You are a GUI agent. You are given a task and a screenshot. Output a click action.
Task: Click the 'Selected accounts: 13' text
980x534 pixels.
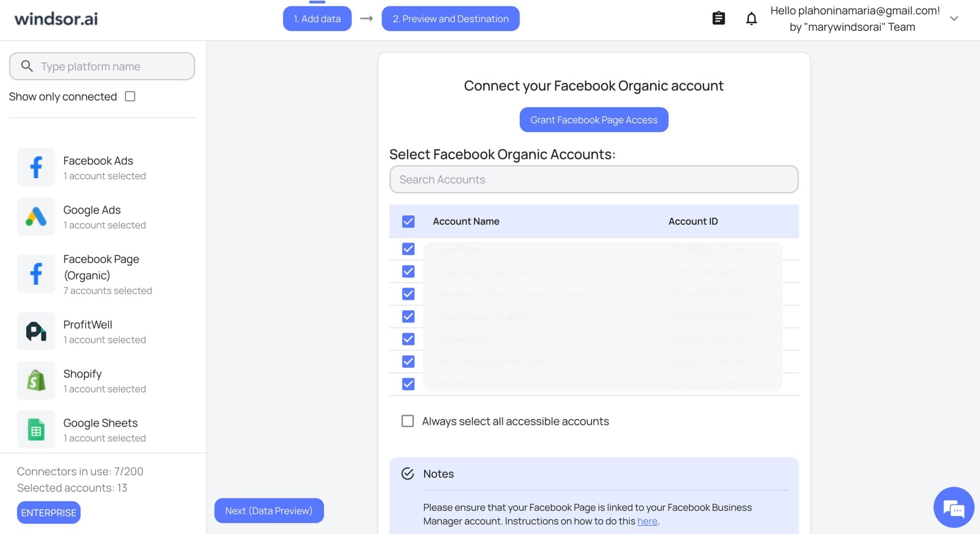[72, 488]
